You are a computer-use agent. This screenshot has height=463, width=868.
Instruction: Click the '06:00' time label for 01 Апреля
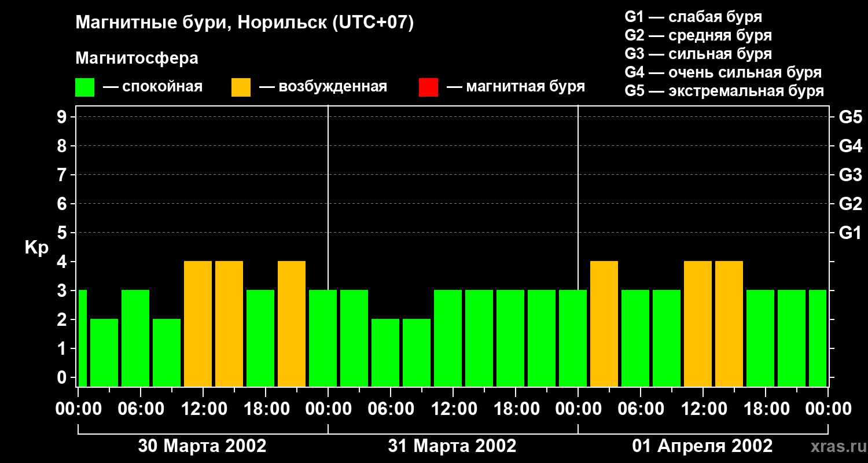640,409
